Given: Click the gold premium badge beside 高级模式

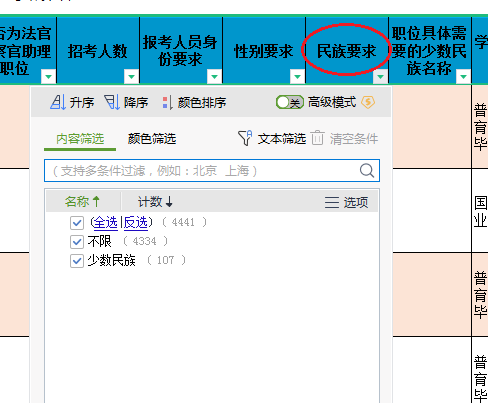Looking at the screenshot, I should [x=368, y=102].
